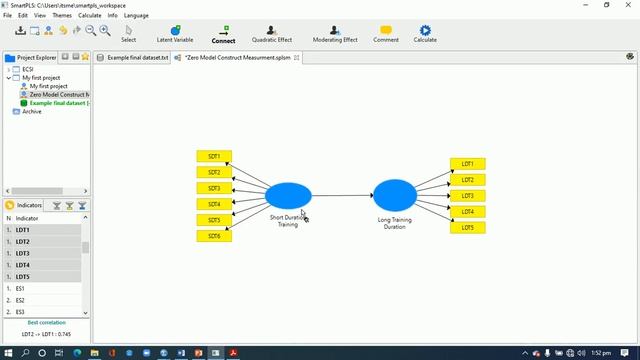Close the Zero Model Construct Measurment tab
Screen dimensions: 640x360
tap(297, 58)
